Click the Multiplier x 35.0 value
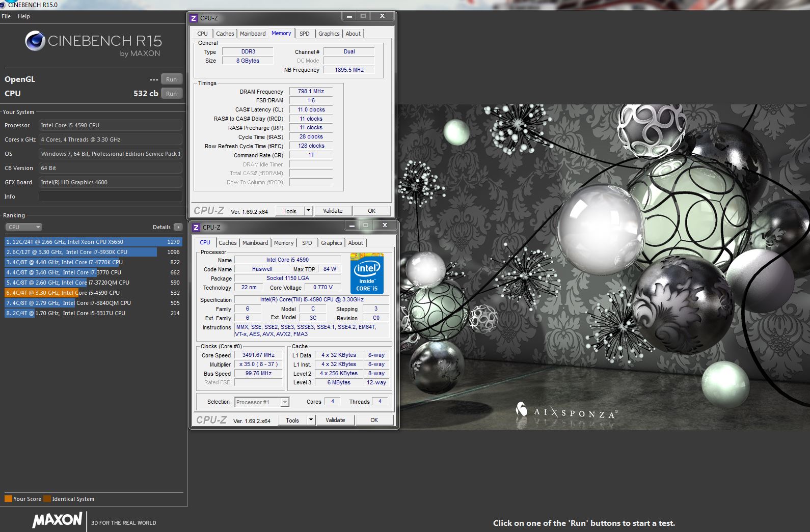Viewport: 810px width, 532px height. pyautogui.click(x=258, y=364)
